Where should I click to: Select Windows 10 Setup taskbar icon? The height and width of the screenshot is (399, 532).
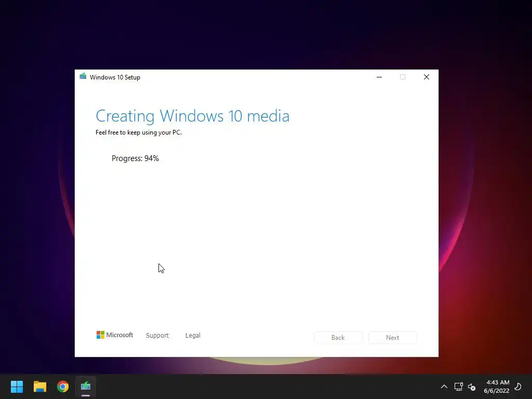coord(86,387)
